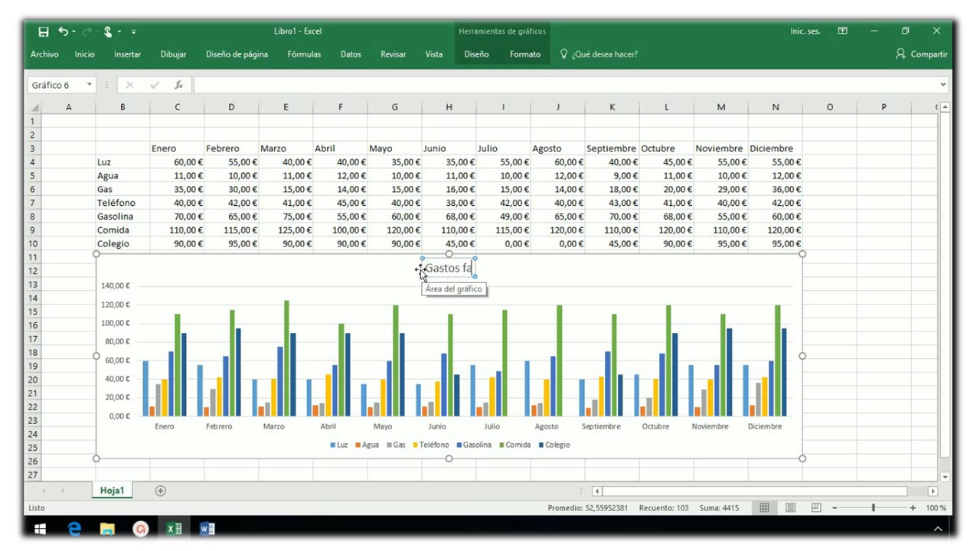Click the insert function fx icon

coord(178,85)
